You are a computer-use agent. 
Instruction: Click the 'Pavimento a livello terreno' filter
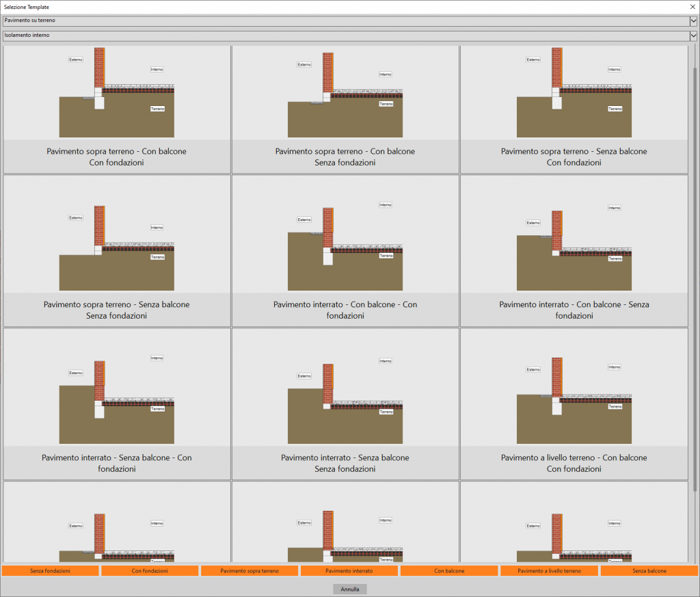(549, 570)
